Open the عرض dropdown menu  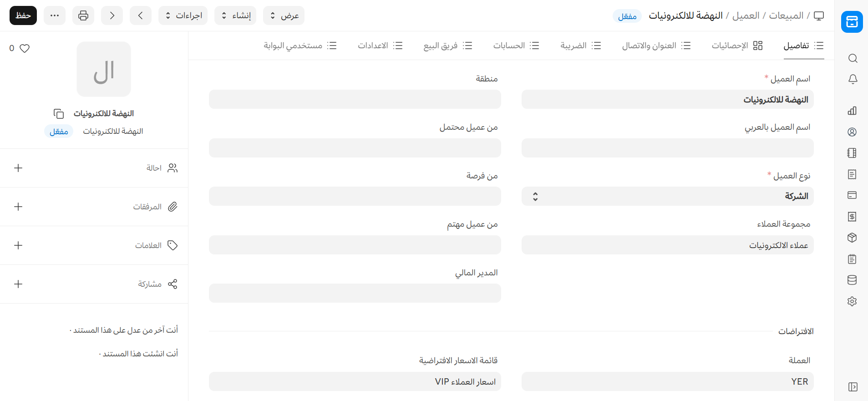click(284, 15)
